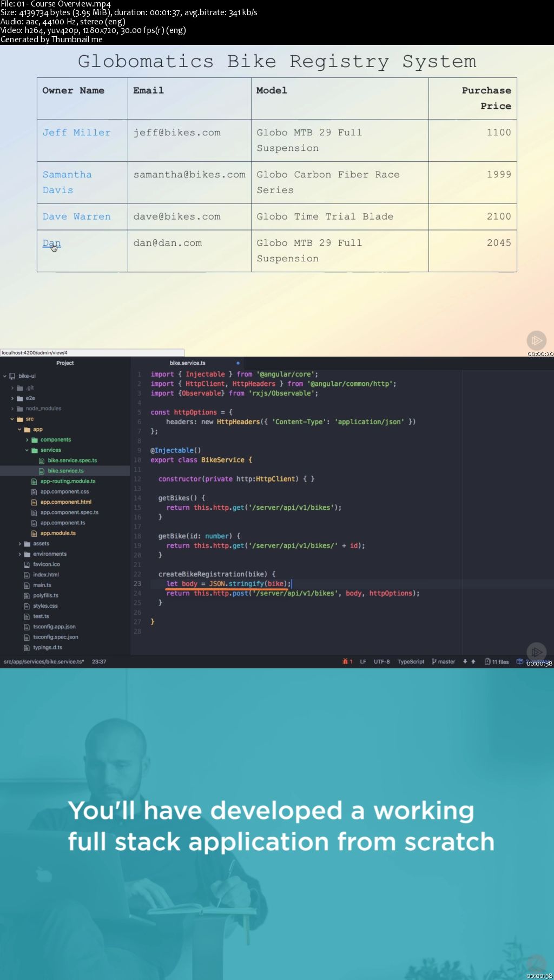The height and width of the screenshot is (980, 554).
Task: Click the src folder icon
Action: point(19,419)
